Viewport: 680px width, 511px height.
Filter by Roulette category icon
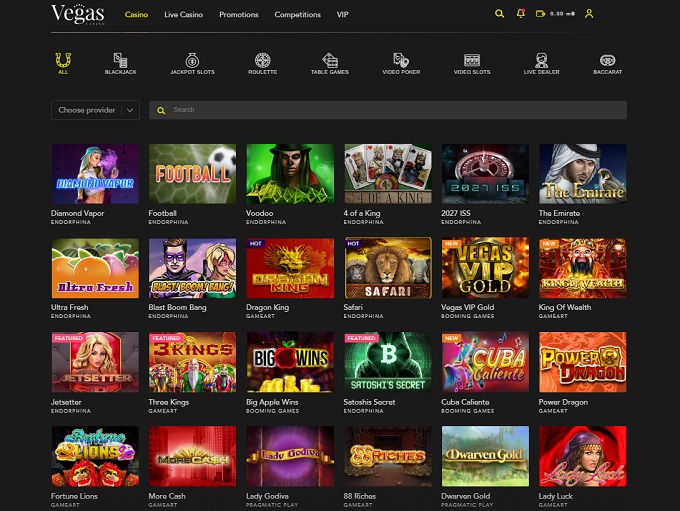(x=262, y=60)
